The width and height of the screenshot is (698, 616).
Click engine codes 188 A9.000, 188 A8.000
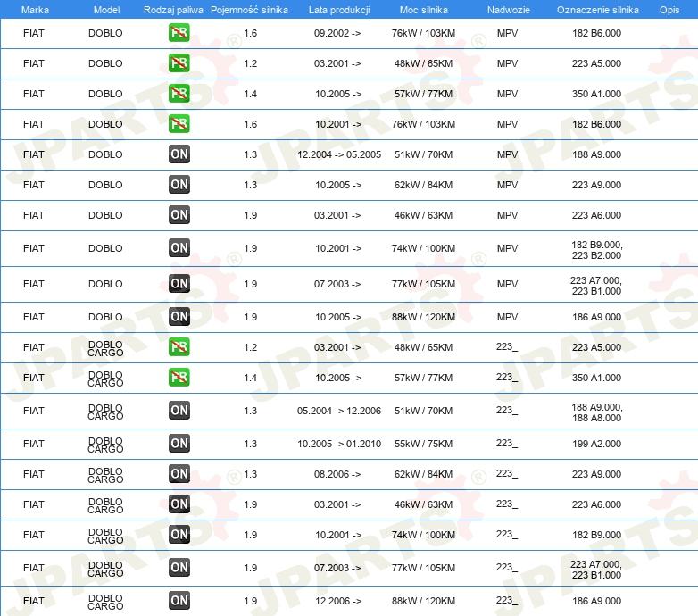[597, 412]
